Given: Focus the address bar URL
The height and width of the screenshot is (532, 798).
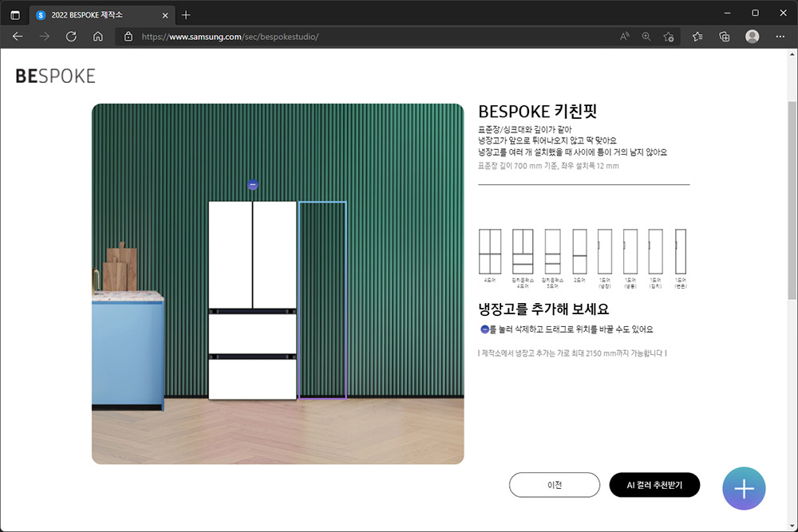Looking at the screenshot, I should click(230, 37).
